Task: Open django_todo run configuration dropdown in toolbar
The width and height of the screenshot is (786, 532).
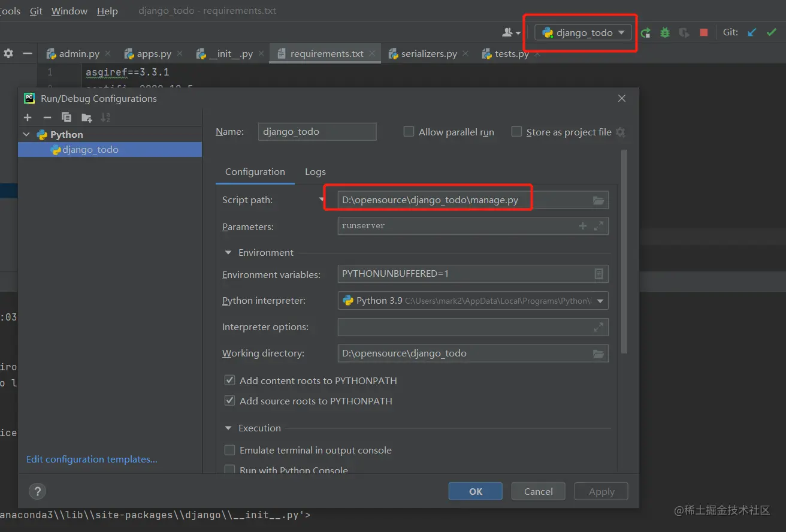Action: click(584, 33)
